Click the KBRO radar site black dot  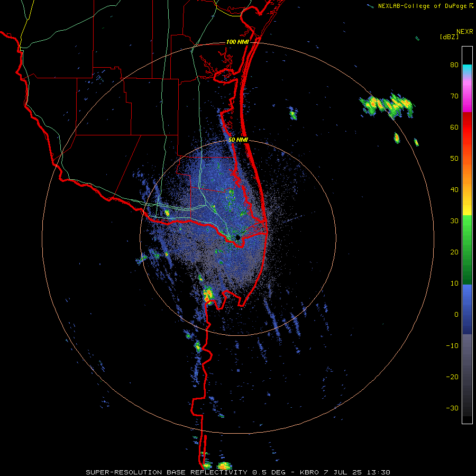[x=238, y=237]
